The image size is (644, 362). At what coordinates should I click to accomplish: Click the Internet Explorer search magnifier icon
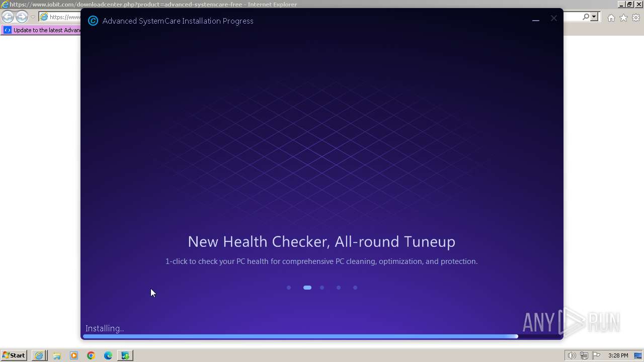point(586,17)
